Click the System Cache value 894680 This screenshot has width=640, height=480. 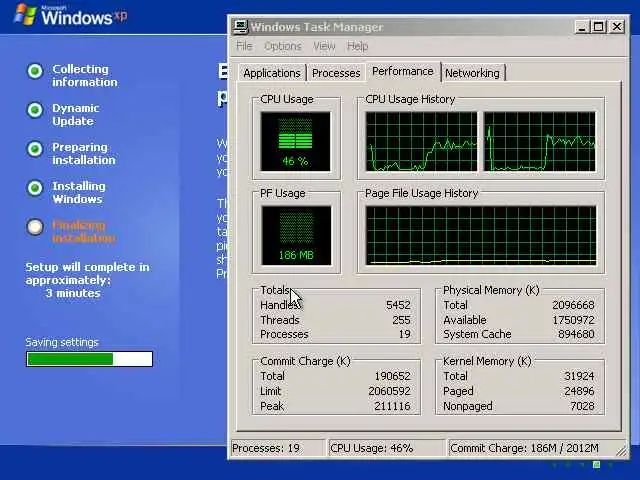tap(576, 334)
